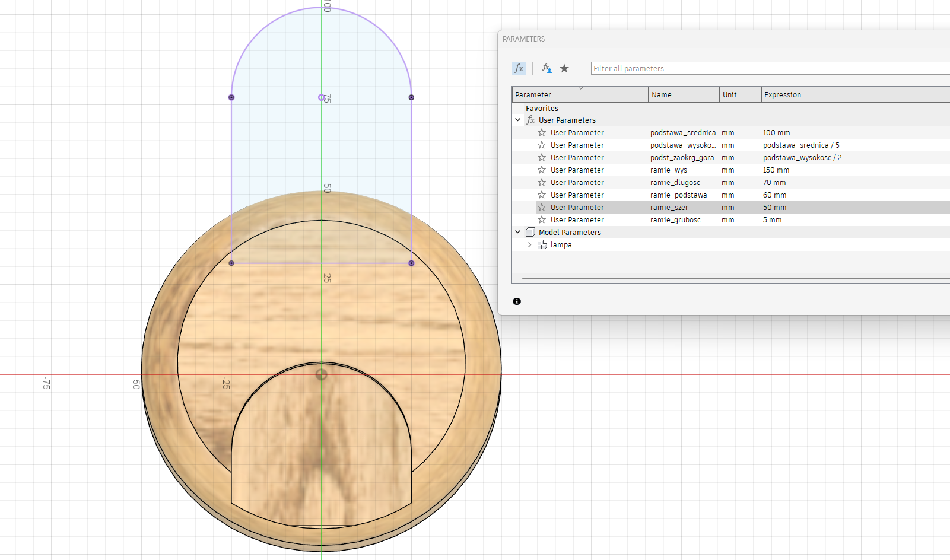Toggle favorite star for ramie_wys
This screenshot has height=560, width=950.
coord(542,170)
